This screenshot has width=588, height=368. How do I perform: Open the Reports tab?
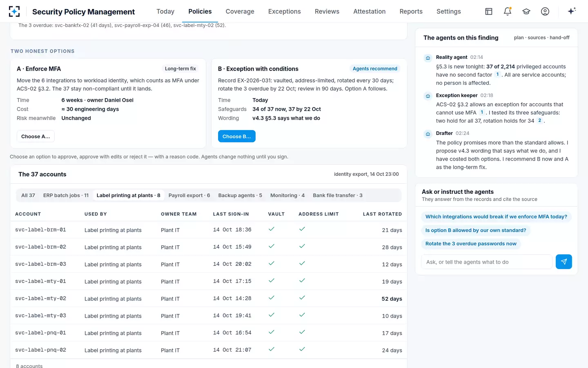[x=411, y=11]
